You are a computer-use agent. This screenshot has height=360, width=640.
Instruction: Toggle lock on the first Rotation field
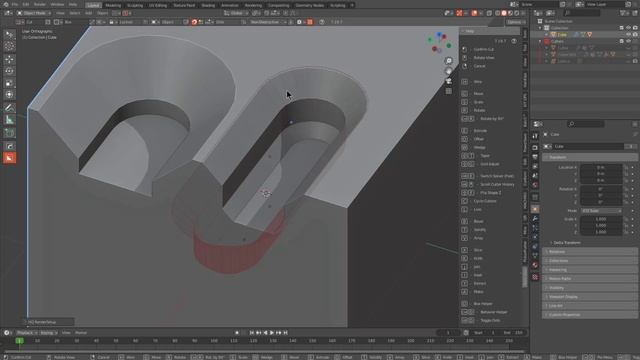click(x=626, y=189)
